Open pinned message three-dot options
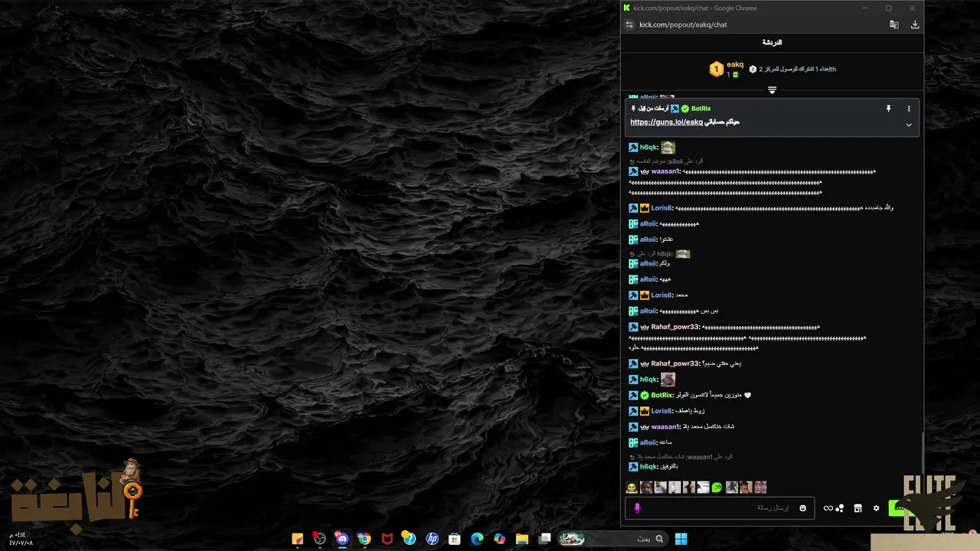Image resolution: width=980 pixels, height=551 pixels. tap(909, 109)
